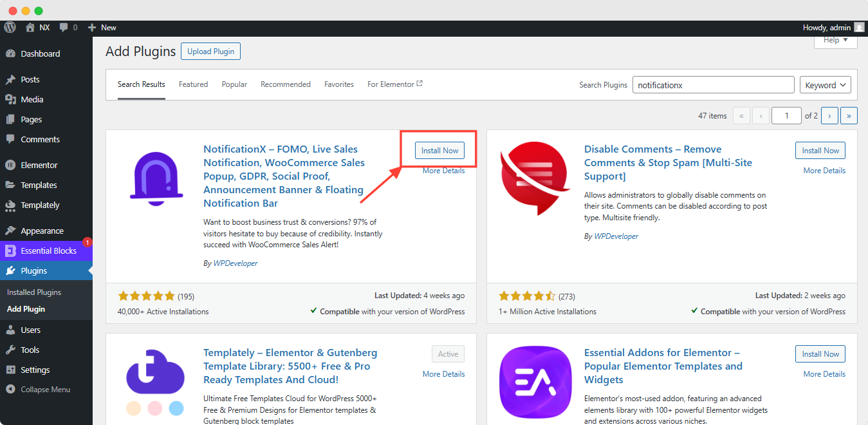Click the Media sidebar icon

[x=10, y=100]
